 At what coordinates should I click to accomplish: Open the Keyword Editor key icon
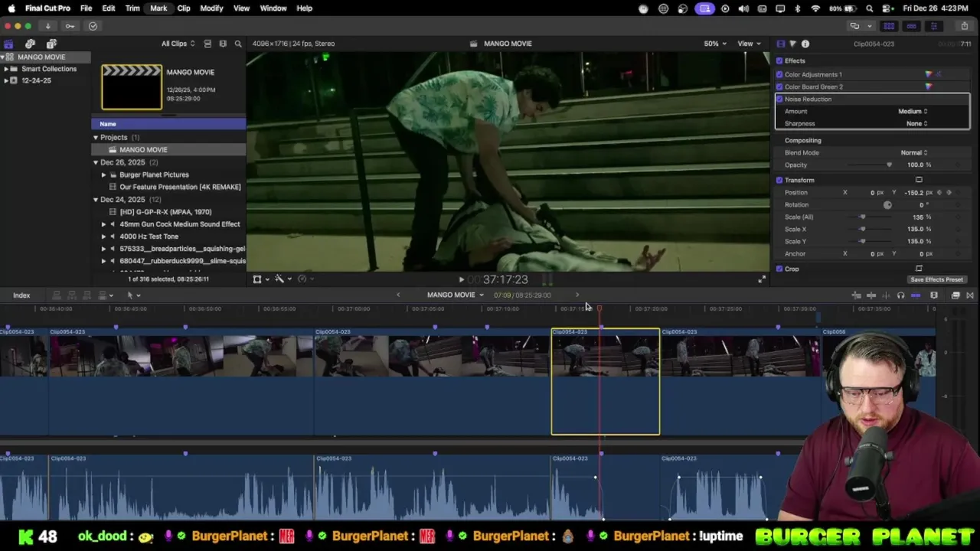pos(70,26)
